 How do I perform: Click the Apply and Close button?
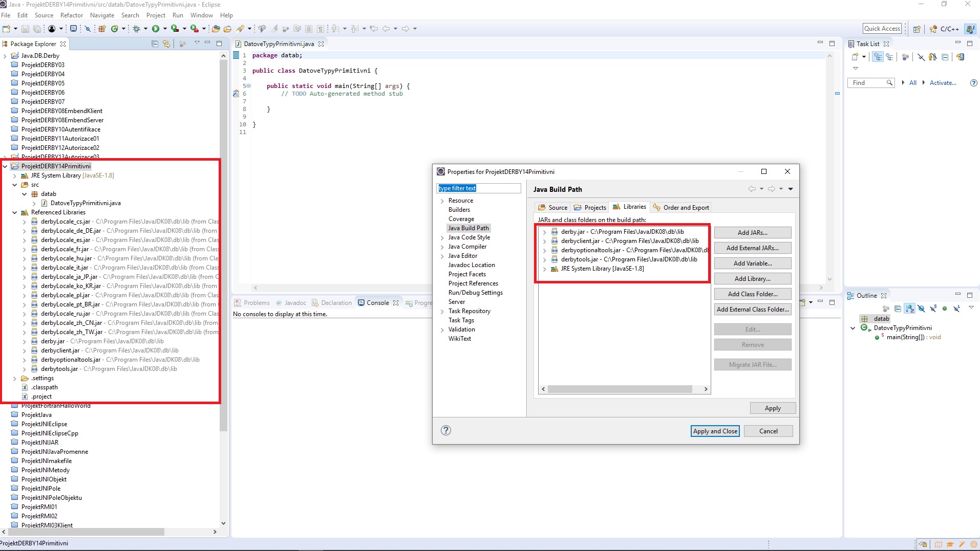click(715, 431)
